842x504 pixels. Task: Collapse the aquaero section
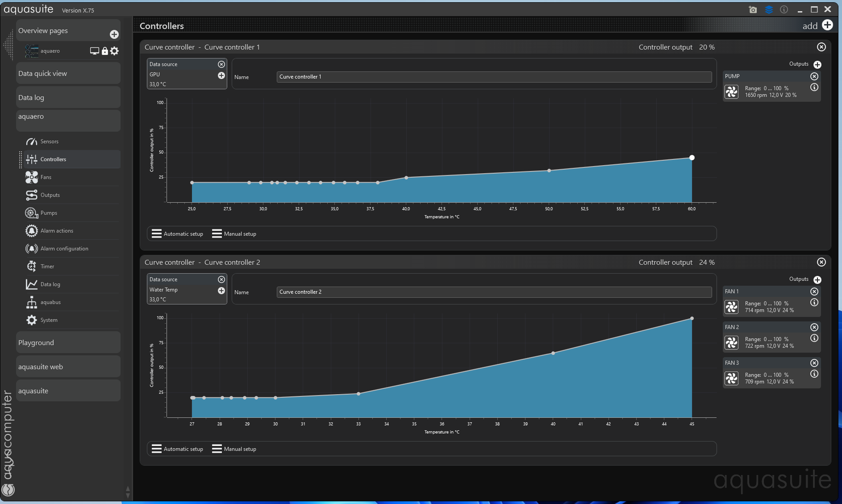(68, 121)
